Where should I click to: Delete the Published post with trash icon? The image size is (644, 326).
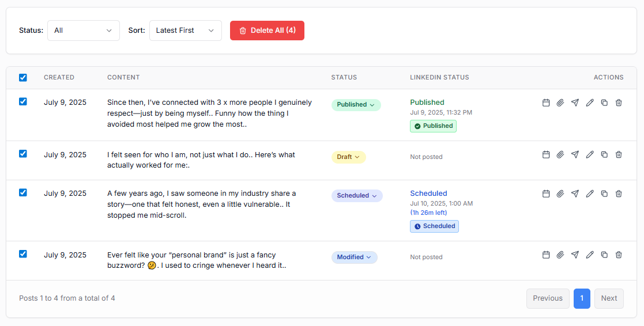pyautogui.click(x=619, y=103)
